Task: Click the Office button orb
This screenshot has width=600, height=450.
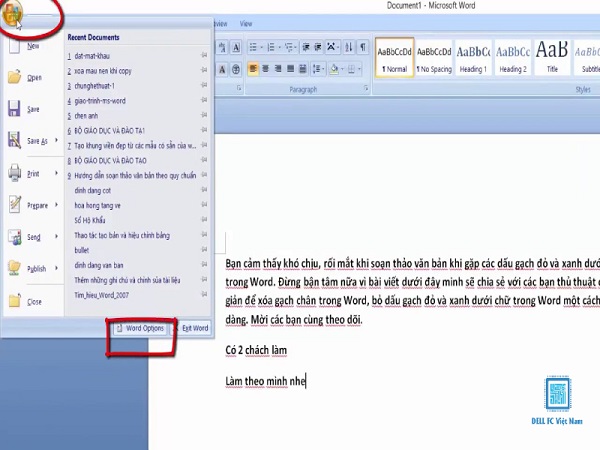Action: coord(11,13)
